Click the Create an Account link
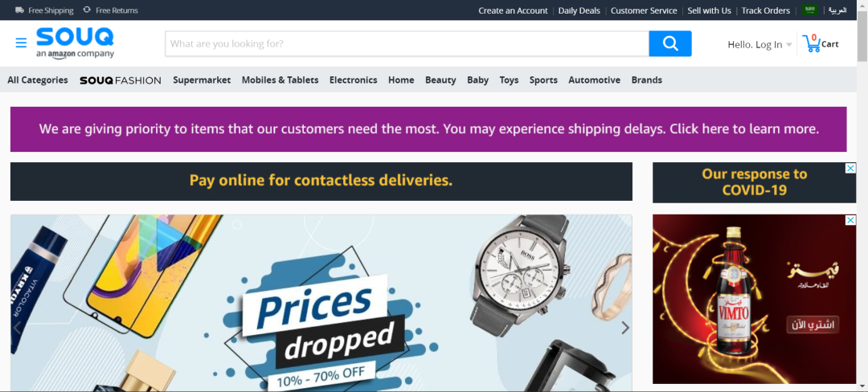 pos(513,10)
